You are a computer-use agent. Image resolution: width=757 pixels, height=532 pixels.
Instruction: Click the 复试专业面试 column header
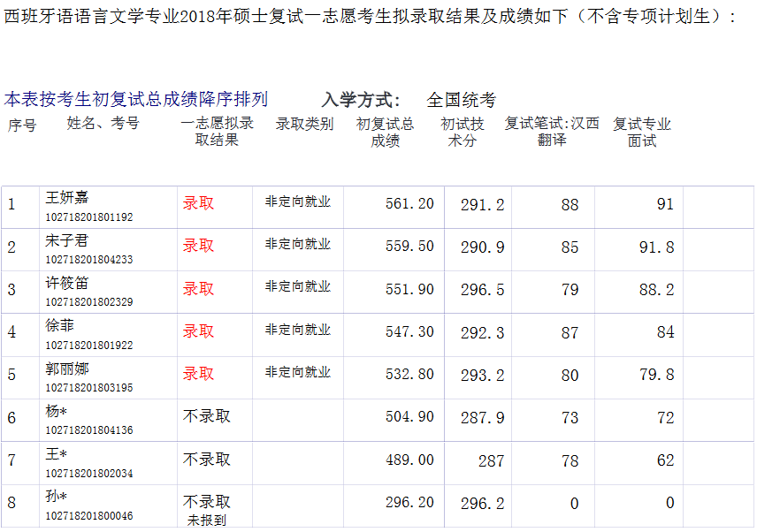[x=642, y=133]
